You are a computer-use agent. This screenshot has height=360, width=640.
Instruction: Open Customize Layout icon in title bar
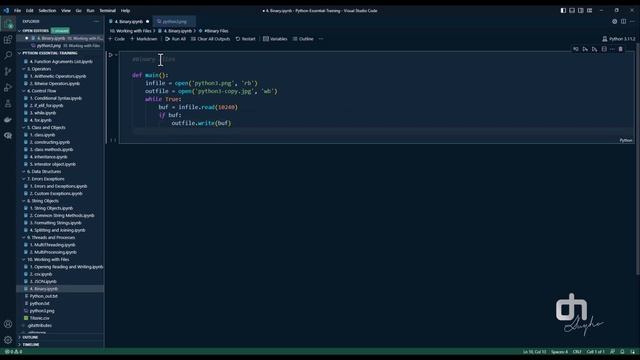(x=589, y=11)
